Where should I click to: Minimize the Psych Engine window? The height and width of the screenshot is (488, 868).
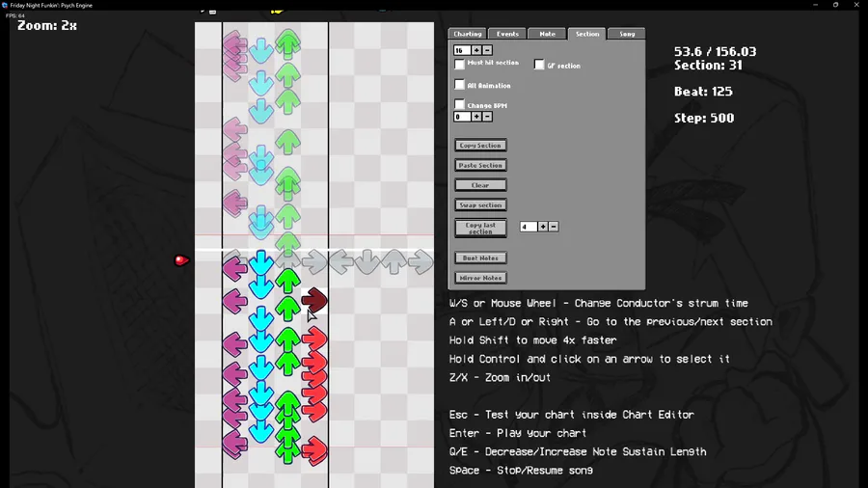pos(815,5)
